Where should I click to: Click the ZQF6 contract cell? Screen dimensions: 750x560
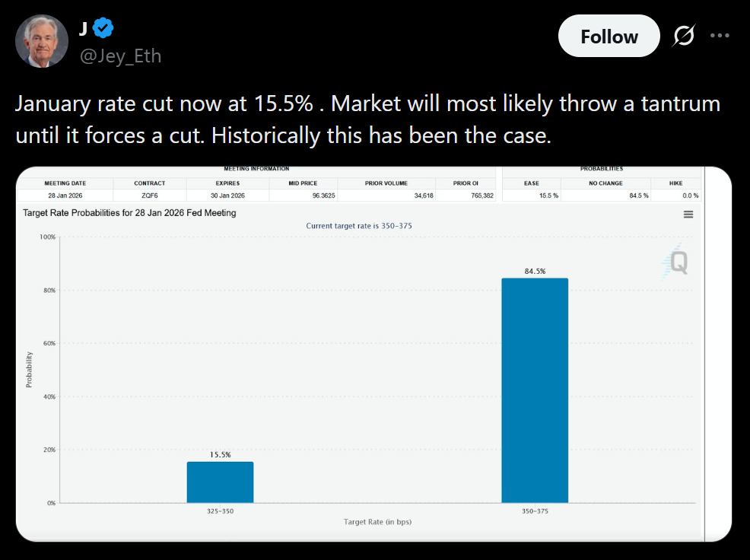(x=149, y=196)
